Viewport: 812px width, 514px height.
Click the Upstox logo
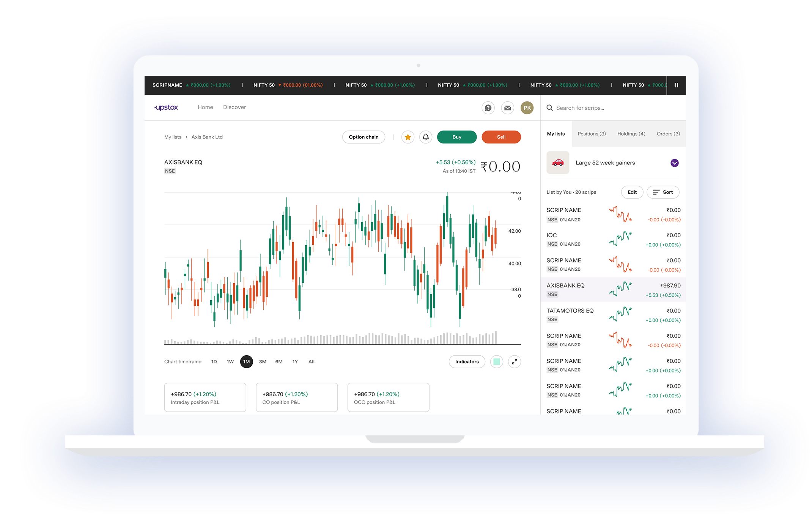point(166,107)
